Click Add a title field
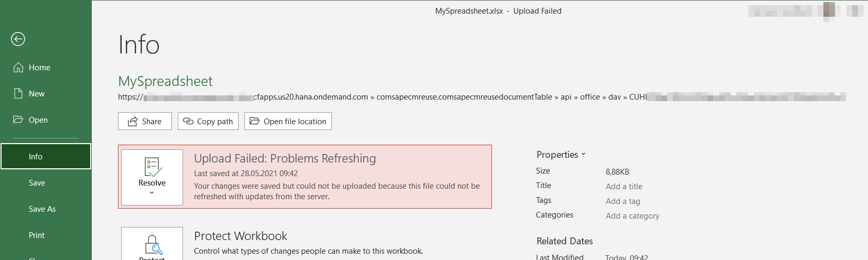 coord(624,186)
